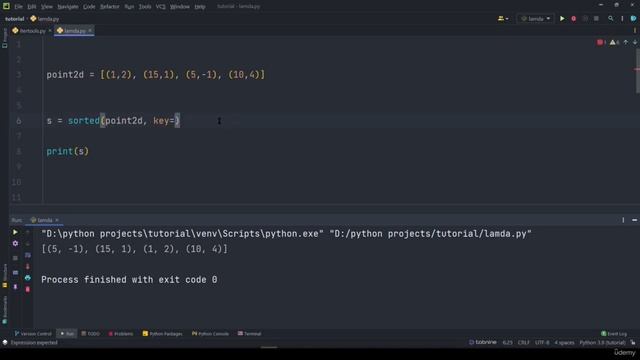Click the sorted output list in console
Viewport: 640px width, 360px height.
click(x=134, y=249)
